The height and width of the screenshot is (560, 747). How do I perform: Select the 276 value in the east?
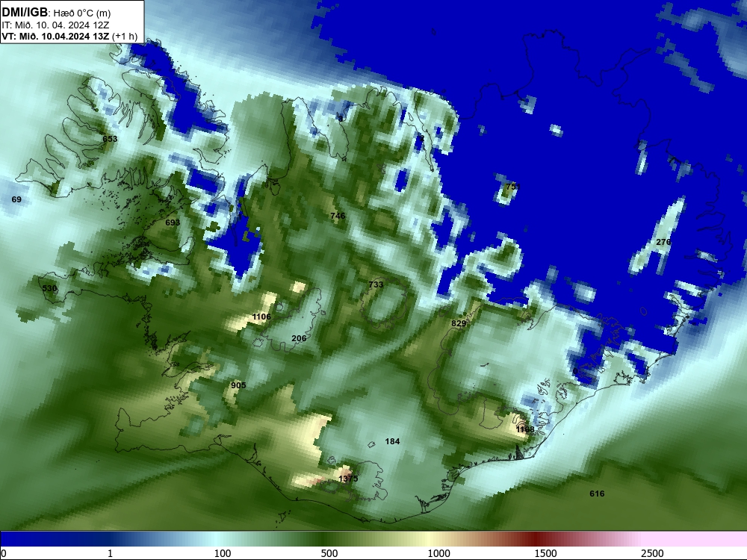[663, 242]
